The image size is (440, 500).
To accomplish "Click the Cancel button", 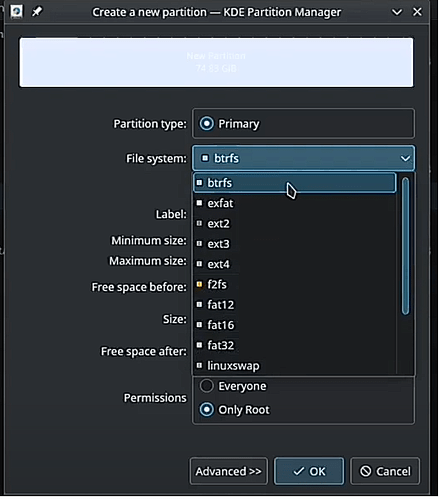I will coord(385,471).
